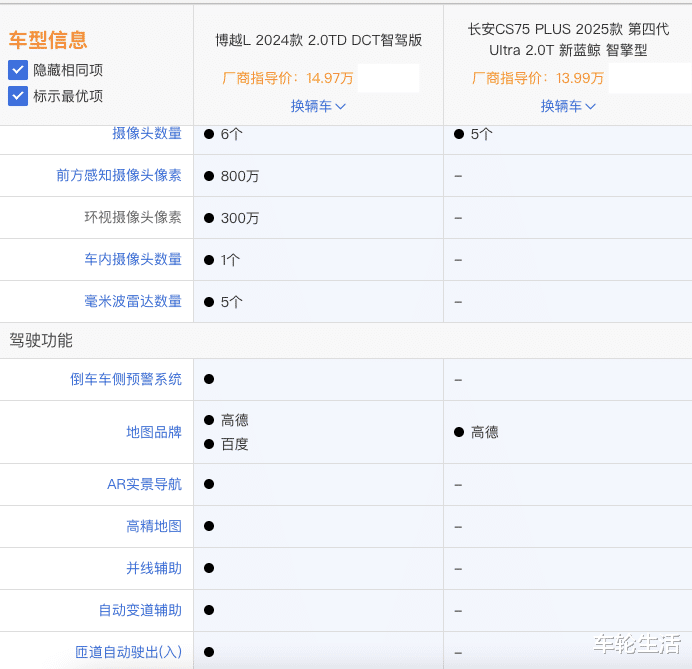The width and height of the screenshot is (692, 669).
Task: Open 换辆车 dropdown under 长安CS75 PLUS
Action: (568, 106)
